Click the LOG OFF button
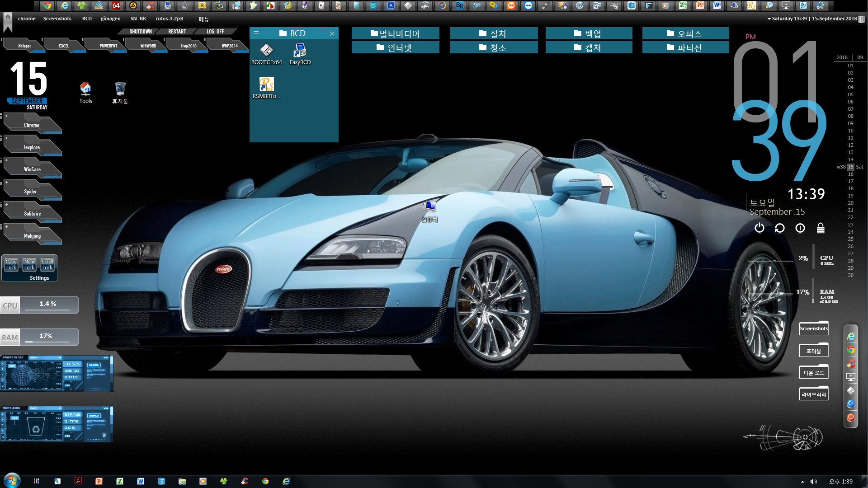The height and width of the screenshot is (488, 868). pos(215,32)
